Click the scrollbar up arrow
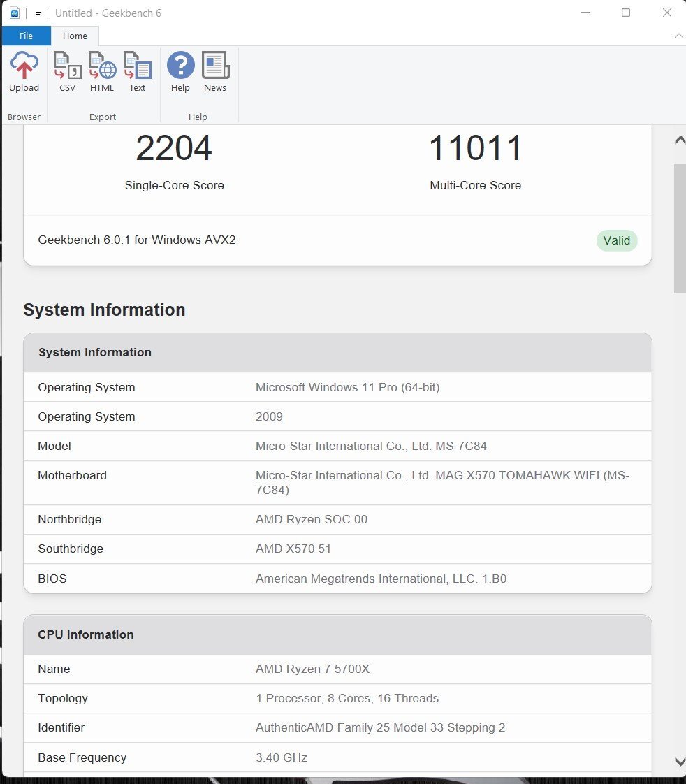Viewport: 686px width, 784px height. pos(680,140)
